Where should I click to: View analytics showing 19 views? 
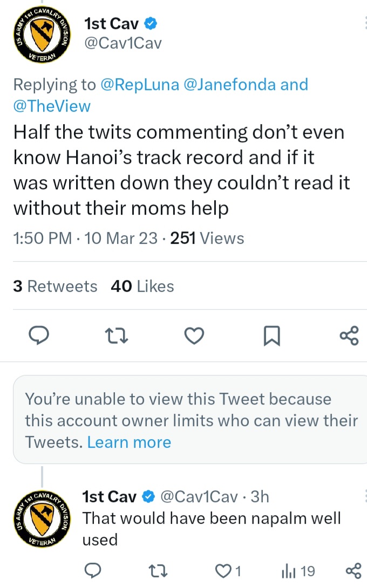[x=298, y=571]
